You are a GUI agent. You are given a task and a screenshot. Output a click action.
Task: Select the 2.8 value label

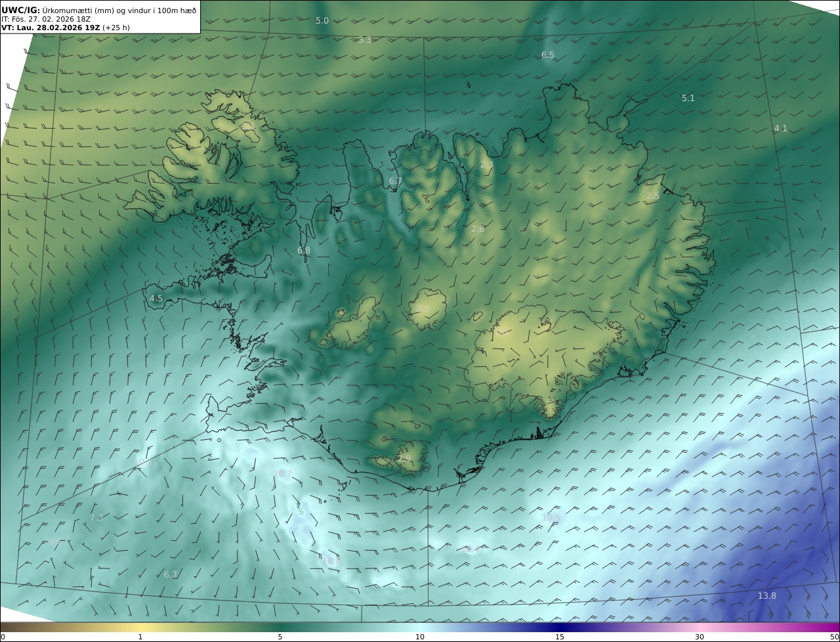tap(478, 229)
